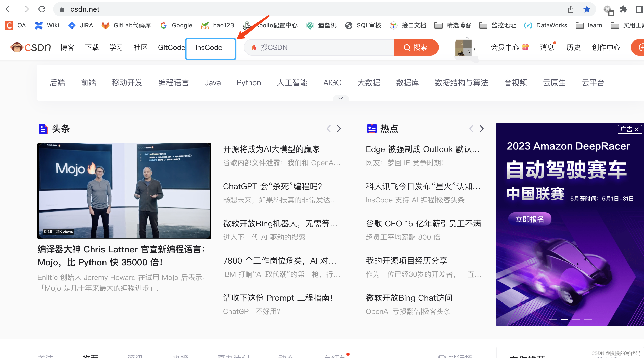
Task: Open article 谷歌 CEO 15 亿年薪引员工不满
Action: [423, 224]
